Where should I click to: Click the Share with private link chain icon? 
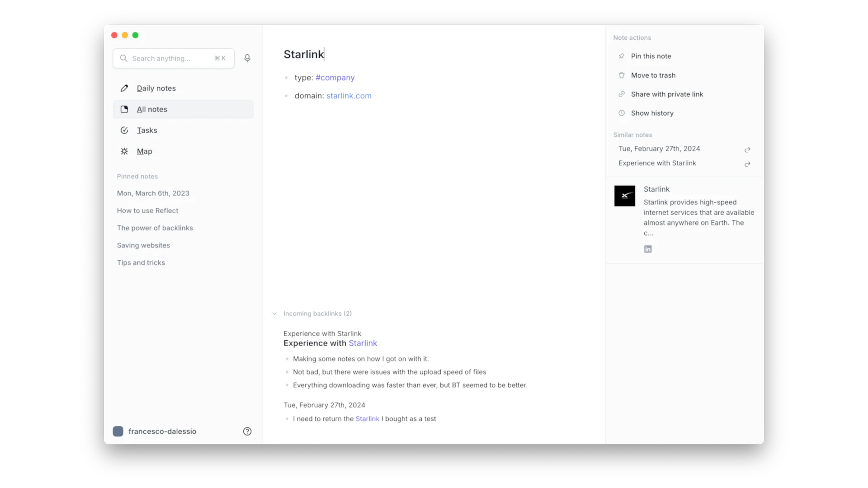point(621,94)
